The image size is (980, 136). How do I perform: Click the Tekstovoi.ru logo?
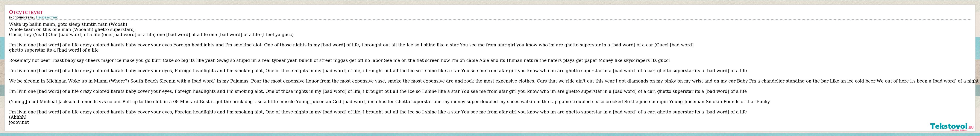952,126
